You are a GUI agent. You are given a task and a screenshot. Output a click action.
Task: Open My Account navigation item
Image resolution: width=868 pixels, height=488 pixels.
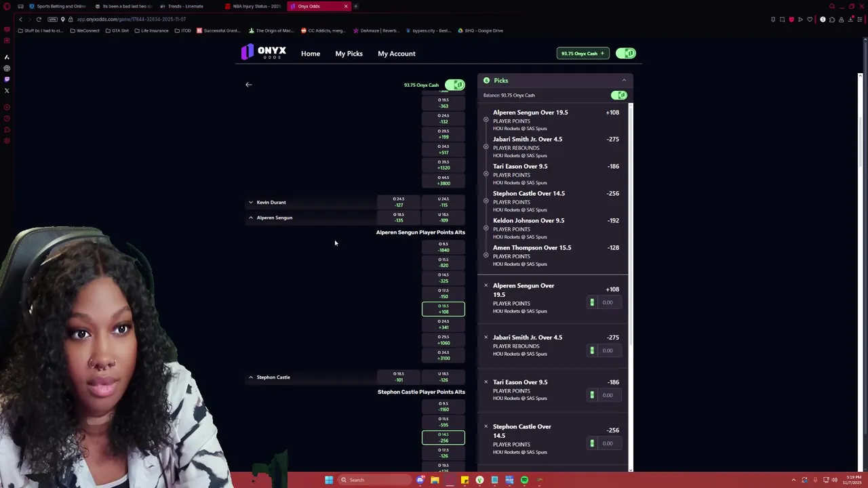[397, 54]
